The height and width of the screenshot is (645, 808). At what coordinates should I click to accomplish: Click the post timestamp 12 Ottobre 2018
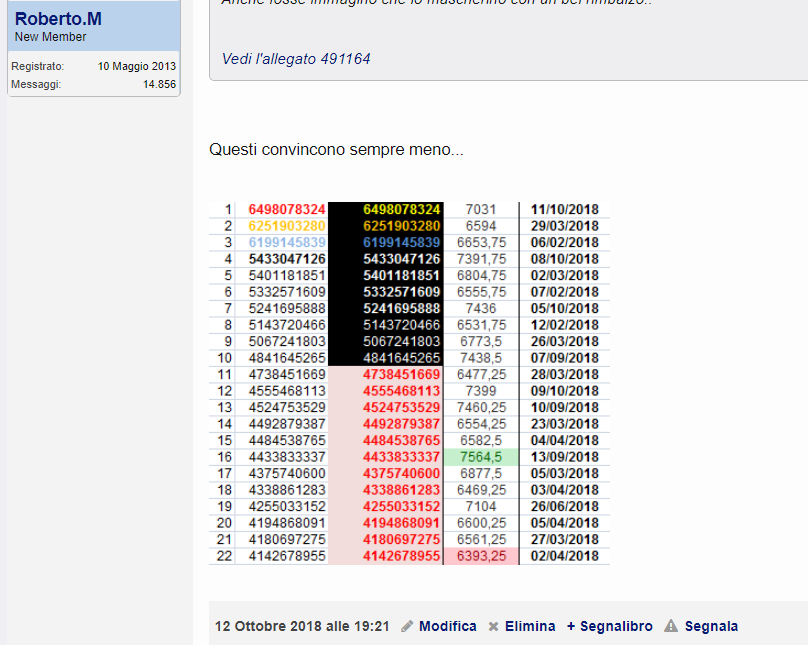click(302, 626)
